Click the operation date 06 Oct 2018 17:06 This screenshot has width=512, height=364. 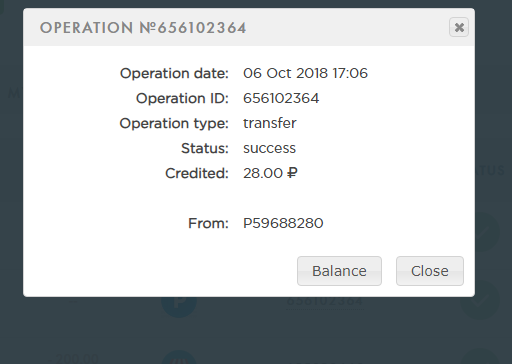point(305,73)
